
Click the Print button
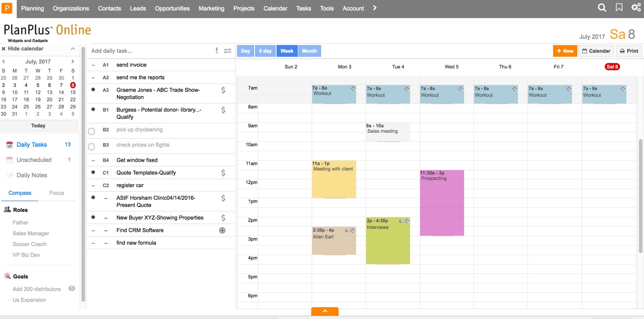click(629, 51)
